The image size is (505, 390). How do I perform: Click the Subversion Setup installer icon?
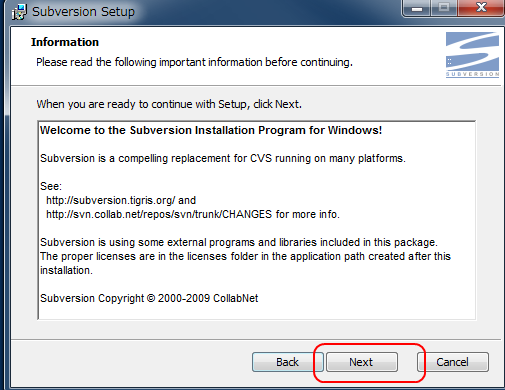[18, 12]
